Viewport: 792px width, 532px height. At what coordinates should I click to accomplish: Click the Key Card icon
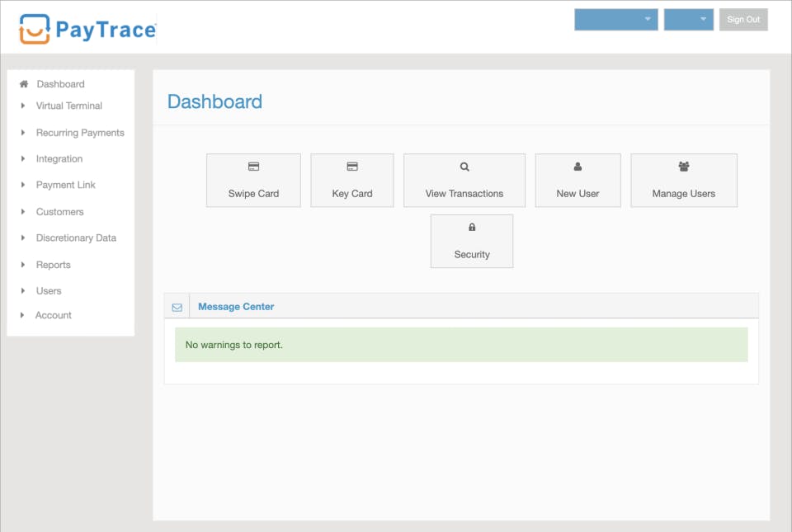(352, 167)
